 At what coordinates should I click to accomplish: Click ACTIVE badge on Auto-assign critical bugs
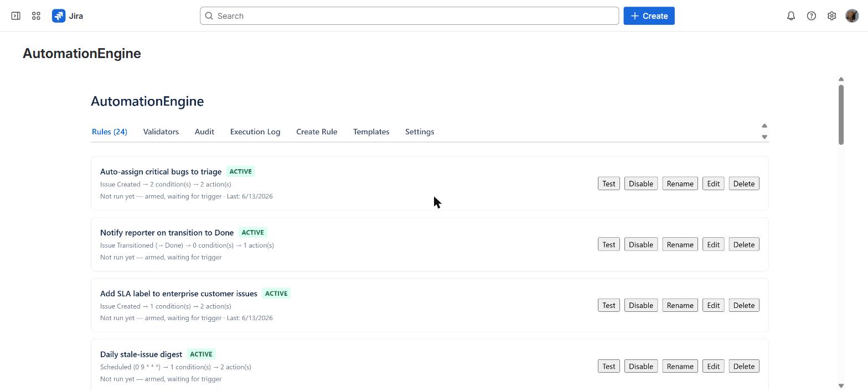point(240,171)
